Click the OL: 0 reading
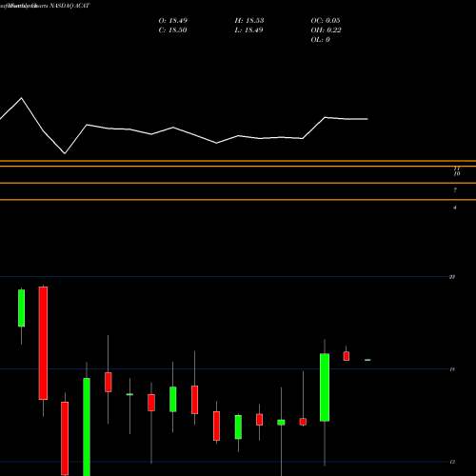 320,40
